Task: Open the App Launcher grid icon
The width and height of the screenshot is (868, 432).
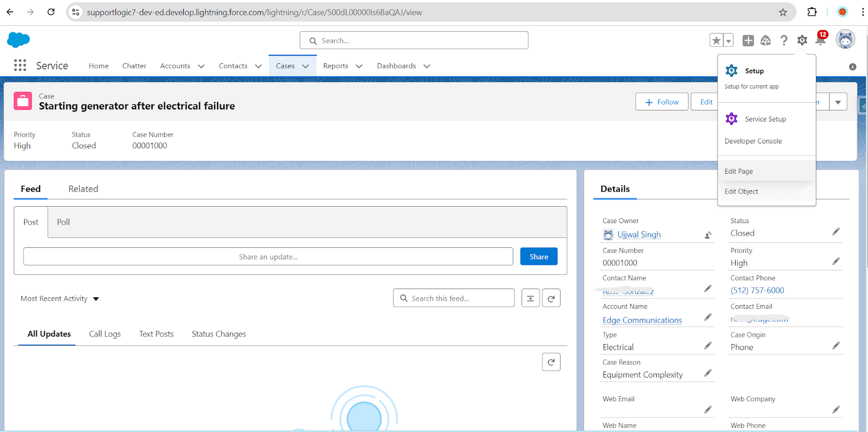Action: point(20,65)
